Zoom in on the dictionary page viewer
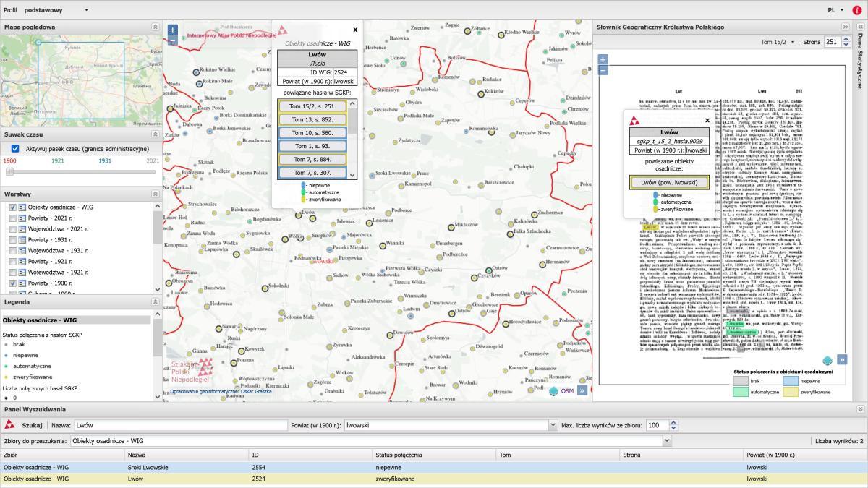Viewport: 868px width, 488px height. click(x=603, y=59)
